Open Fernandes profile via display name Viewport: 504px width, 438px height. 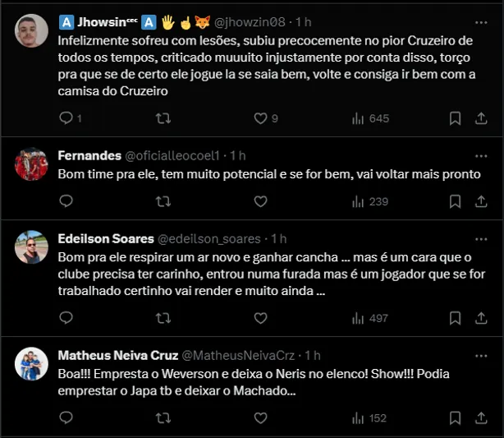(89, 155)
